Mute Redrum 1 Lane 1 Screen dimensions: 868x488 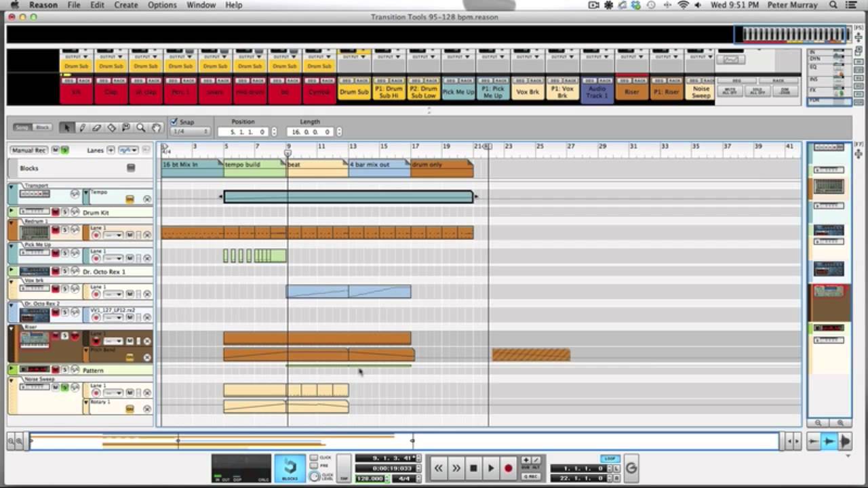click(130, 235)
